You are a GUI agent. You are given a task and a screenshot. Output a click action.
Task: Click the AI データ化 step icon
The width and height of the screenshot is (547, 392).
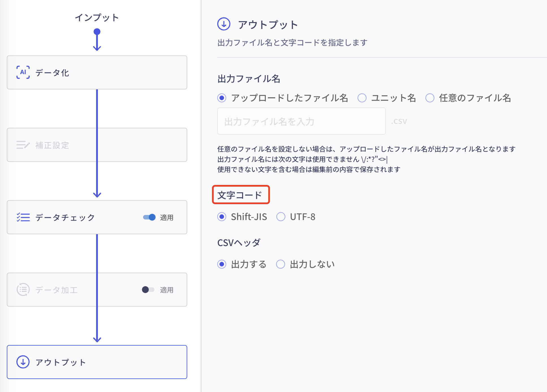coord(23,73)
